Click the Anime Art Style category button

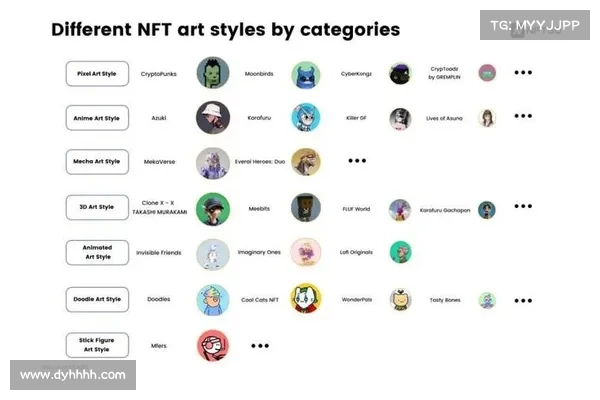click(x=97, y=118)
